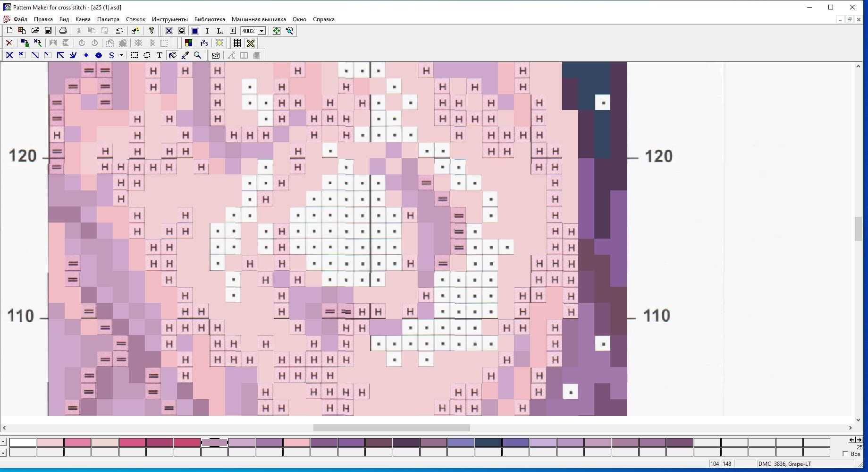The image size is (868, 472).
Task: Open the Справка menu
Action: (x=323, y=19)
